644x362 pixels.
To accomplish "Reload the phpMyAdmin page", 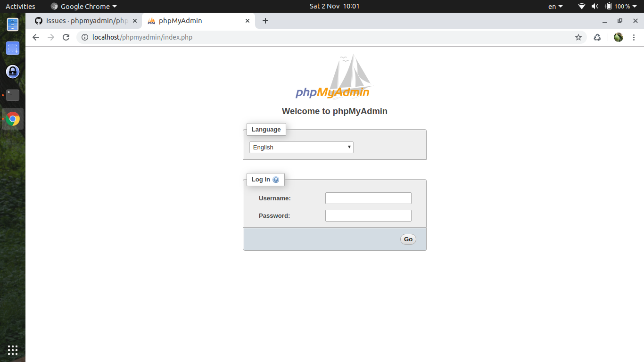I will 66,37.
